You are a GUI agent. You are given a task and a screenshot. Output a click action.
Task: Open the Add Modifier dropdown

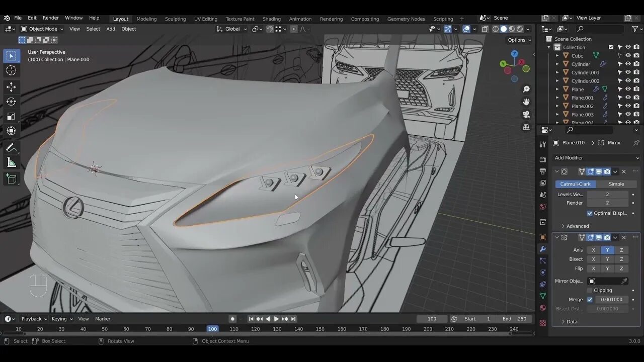pyautogui.click(x=596, y=158)
